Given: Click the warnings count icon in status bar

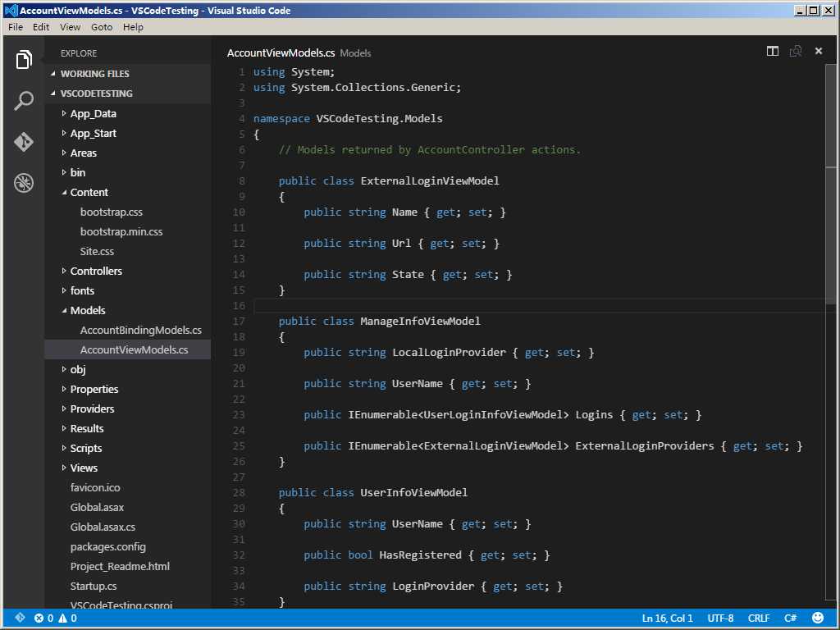Looking at the screenshot, I should [67, 619].
